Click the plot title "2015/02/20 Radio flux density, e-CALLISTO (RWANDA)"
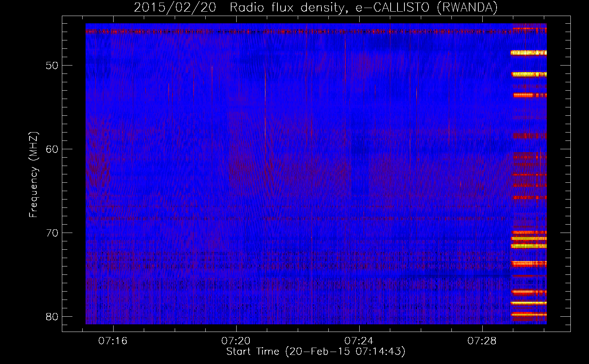The height and width of the screenshot is (364, 589). (x=316, y=7)
